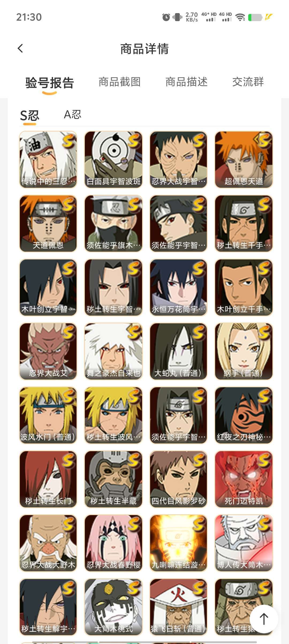Tap the back arrow icon
Viewport: 289px width, 644px height.
pyautogui.click(x=20, y=48)
